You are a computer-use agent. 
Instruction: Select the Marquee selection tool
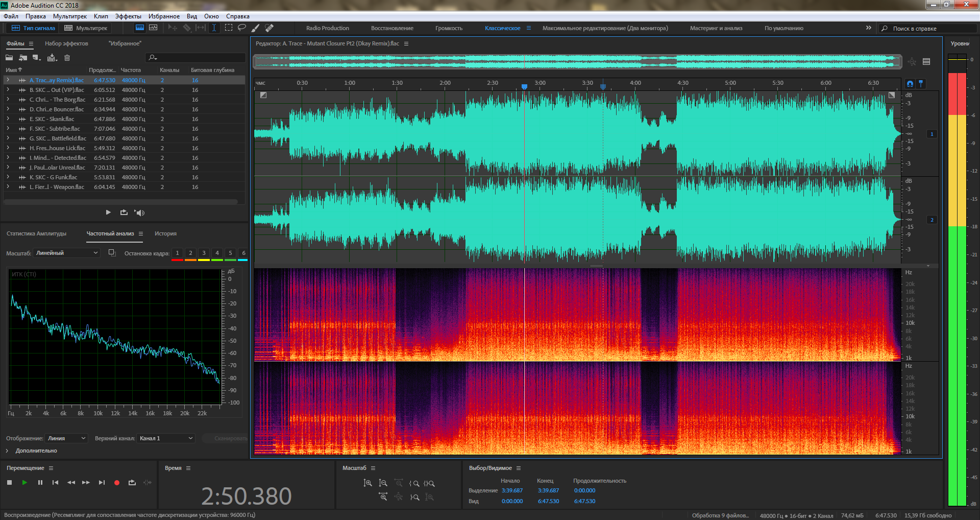point(229,28)
